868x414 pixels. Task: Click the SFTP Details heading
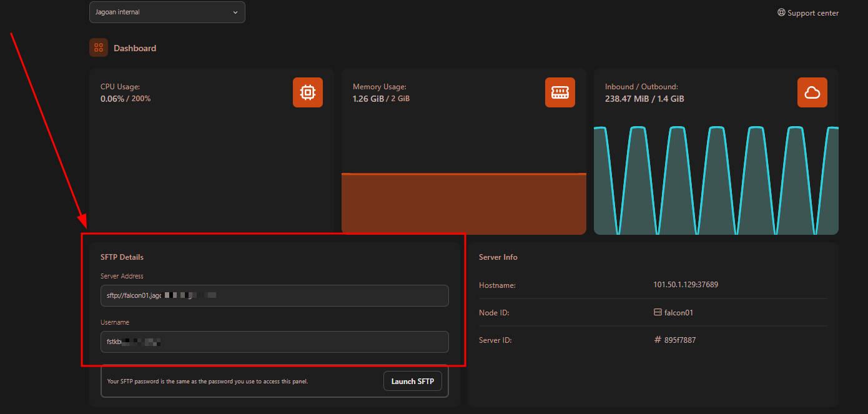pos(122,257)
